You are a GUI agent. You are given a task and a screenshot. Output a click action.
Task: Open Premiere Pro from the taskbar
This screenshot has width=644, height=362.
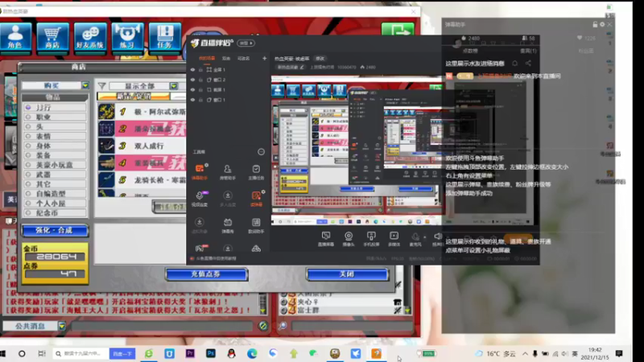[x=190, y=353]
